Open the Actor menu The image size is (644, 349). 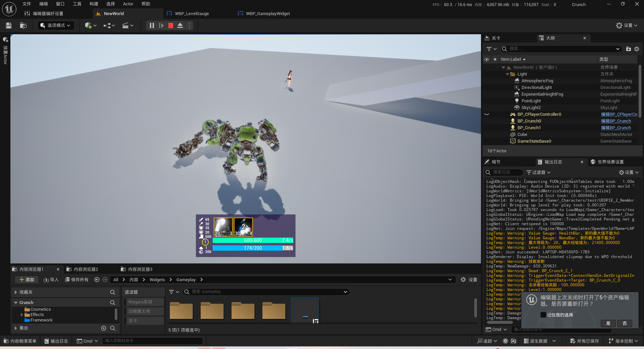128,4
